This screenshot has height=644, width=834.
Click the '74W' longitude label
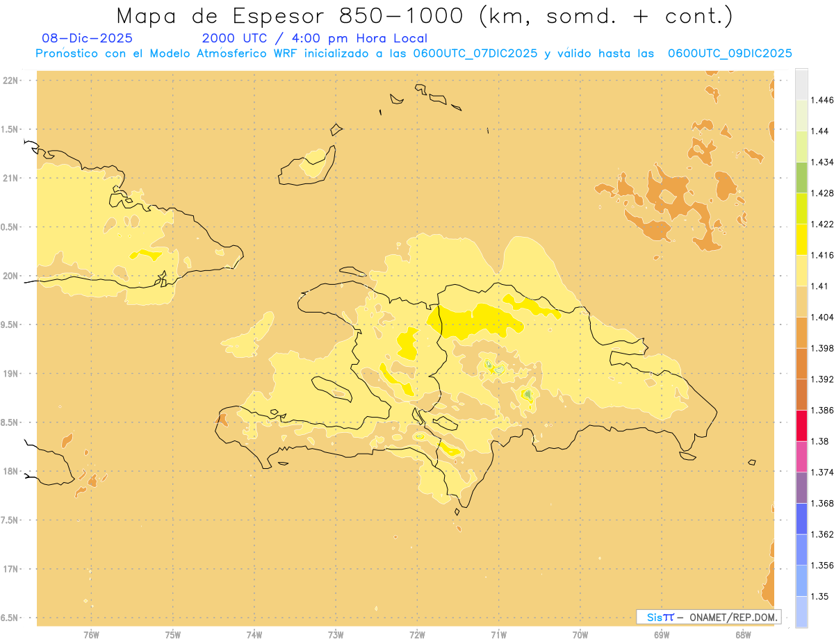tap(254, 634)
